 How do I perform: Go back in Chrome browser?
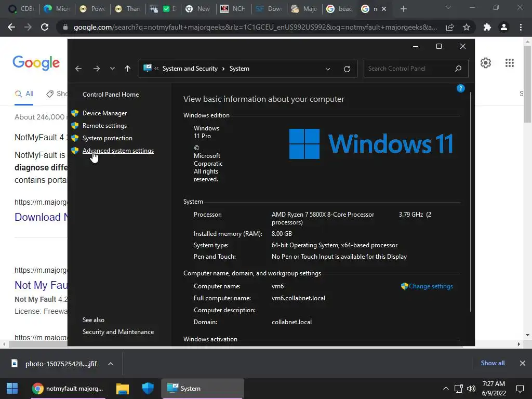tap(11, 27)
